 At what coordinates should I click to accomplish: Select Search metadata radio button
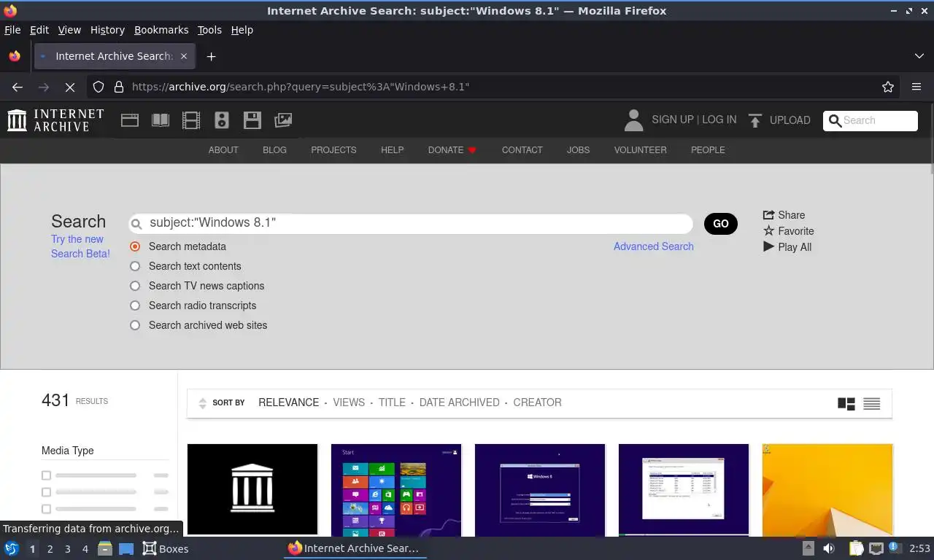pos(135,246)
